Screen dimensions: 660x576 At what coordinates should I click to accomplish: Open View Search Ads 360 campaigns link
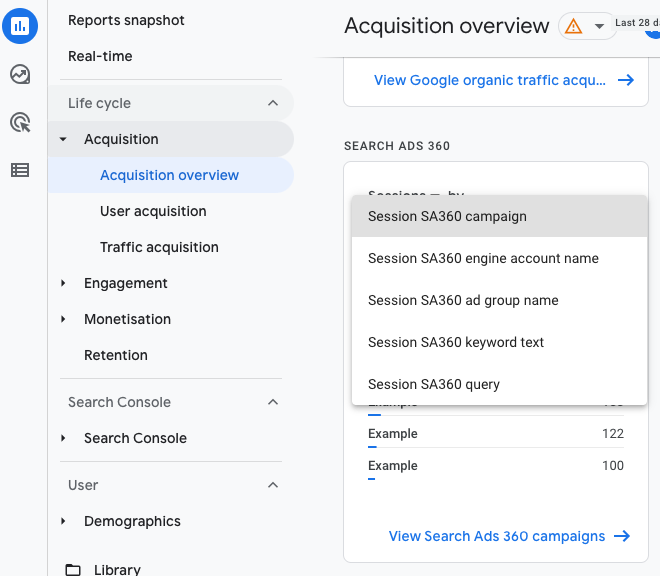[497, 536]
